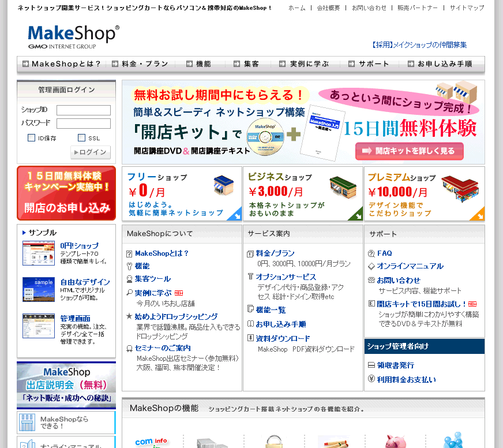Click 開店キットを詳しく見る button
The height and width of the screenshot is (448, 503).
click(x=410, y=151)
